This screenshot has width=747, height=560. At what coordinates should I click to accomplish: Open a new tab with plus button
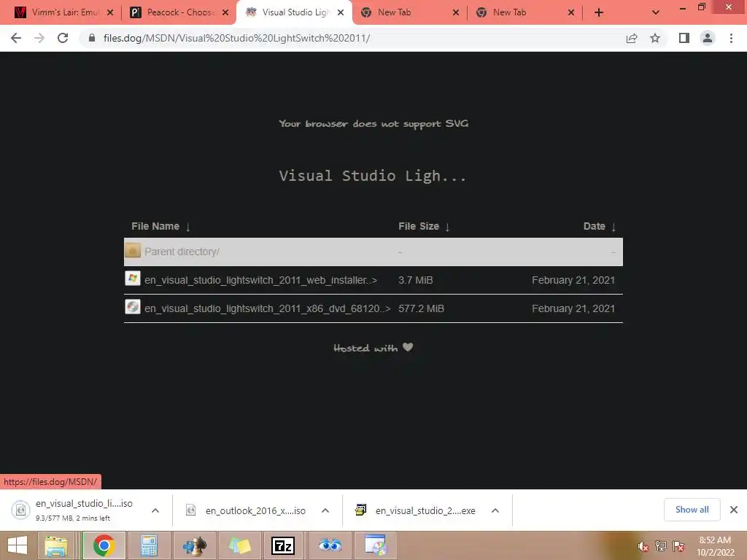[599, 12]
